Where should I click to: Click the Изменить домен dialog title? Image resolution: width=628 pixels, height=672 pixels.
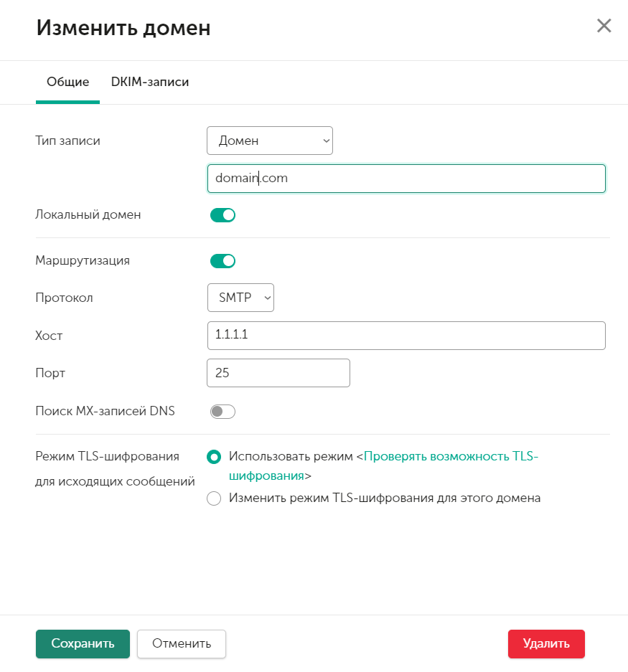click(x=123, y=28)
